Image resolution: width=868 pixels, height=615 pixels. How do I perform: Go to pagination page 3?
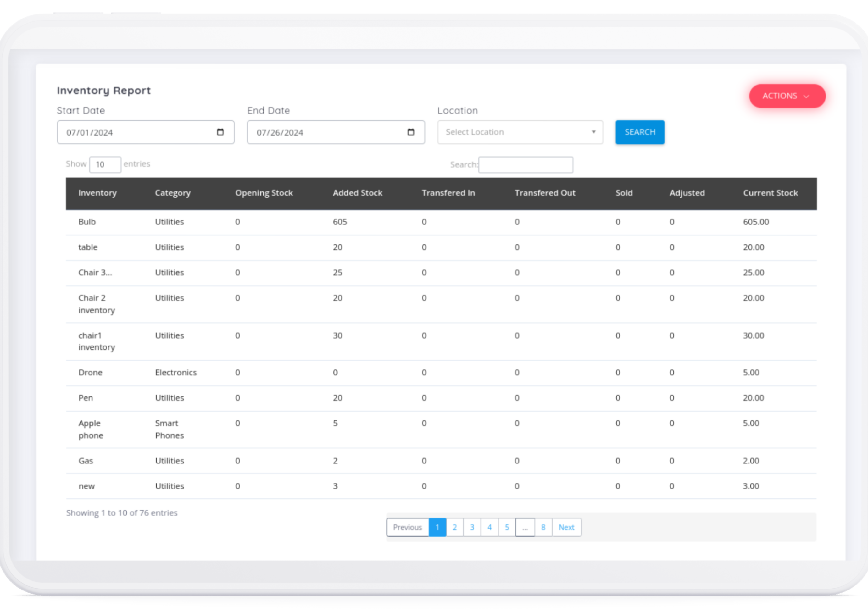472,527
